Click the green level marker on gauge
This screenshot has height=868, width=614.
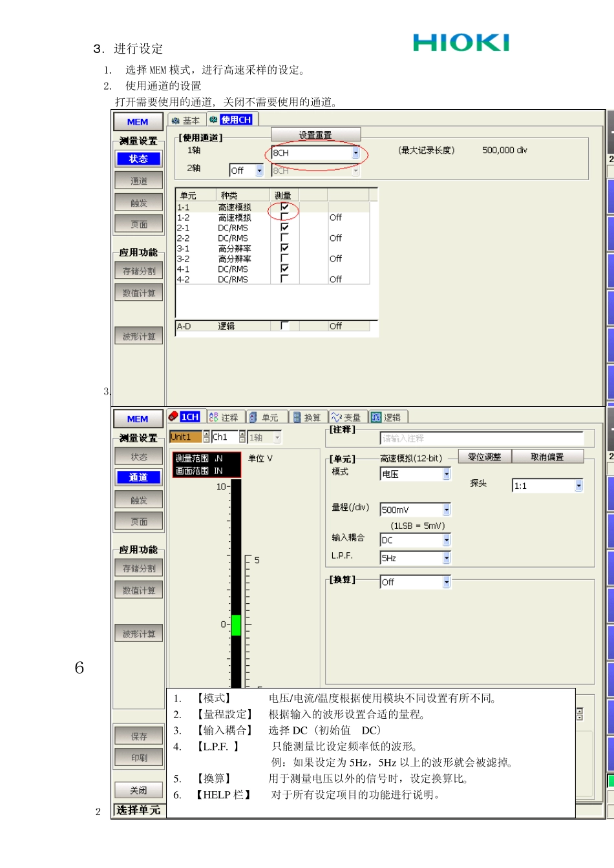[236, 625]
